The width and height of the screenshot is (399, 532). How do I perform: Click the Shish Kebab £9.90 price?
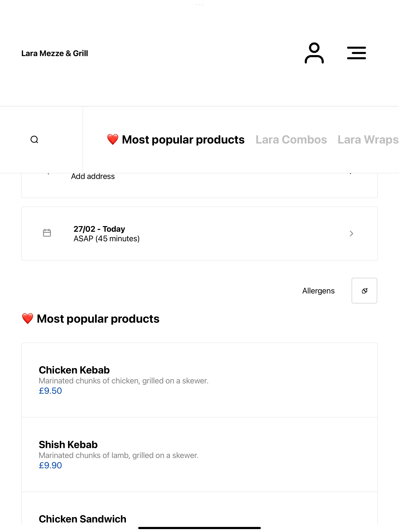[50, 465]
